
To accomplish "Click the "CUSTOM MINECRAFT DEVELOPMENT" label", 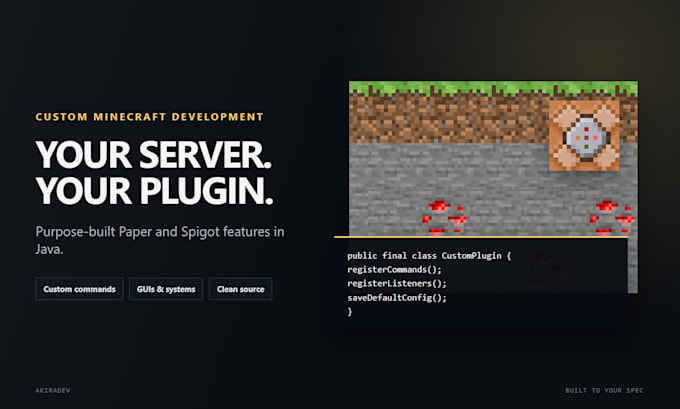I will [x=150, y=117].
